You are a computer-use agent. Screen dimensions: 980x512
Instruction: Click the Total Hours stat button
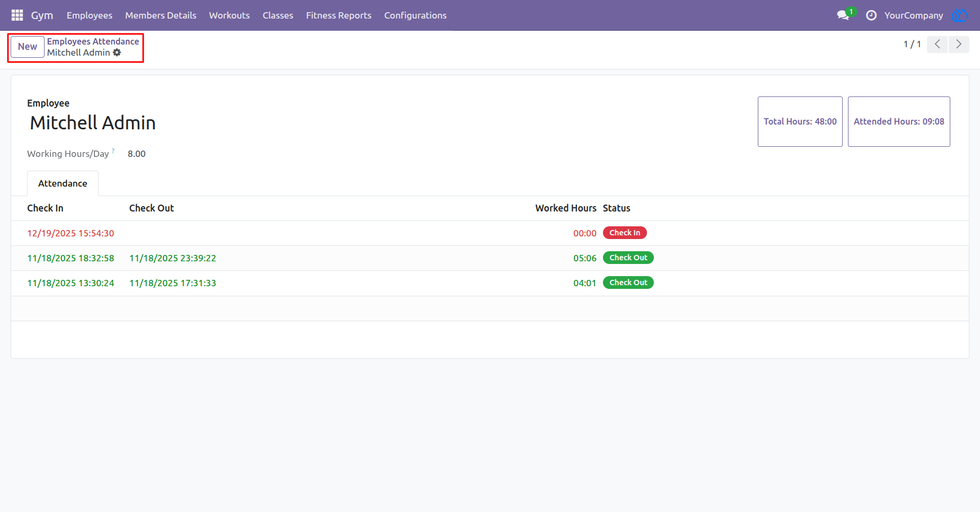click(x=800, y=121)
